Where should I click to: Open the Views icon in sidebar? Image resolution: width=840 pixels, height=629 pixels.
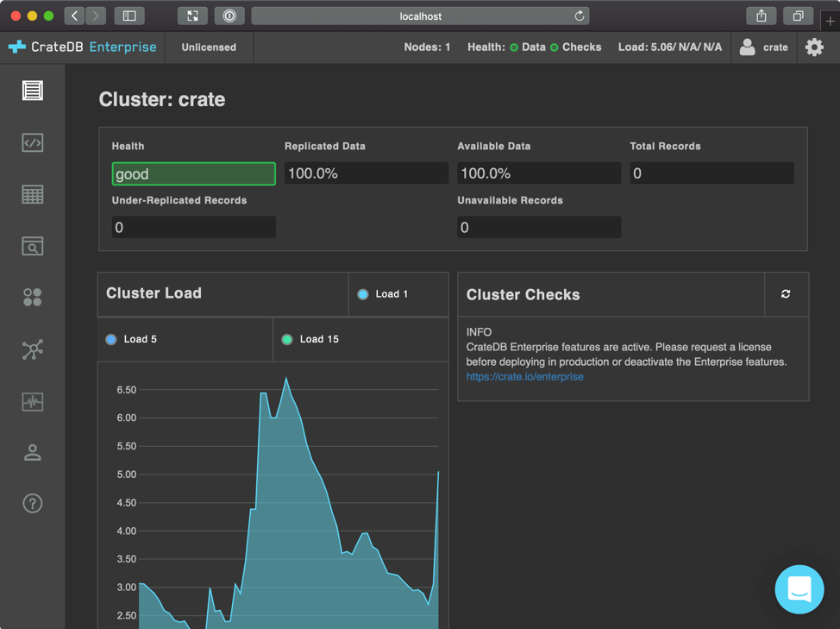[x=32, y=247]
